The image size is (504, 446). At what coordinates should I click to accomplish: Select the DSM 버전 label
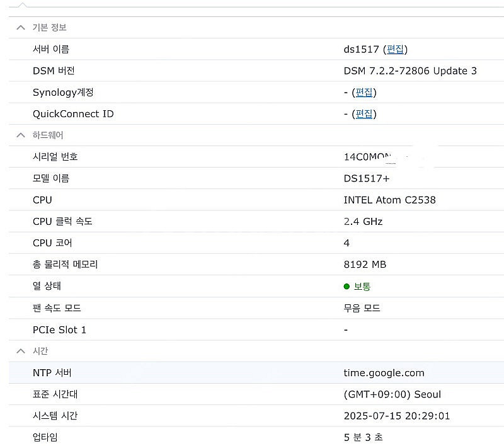click(54, 71)
